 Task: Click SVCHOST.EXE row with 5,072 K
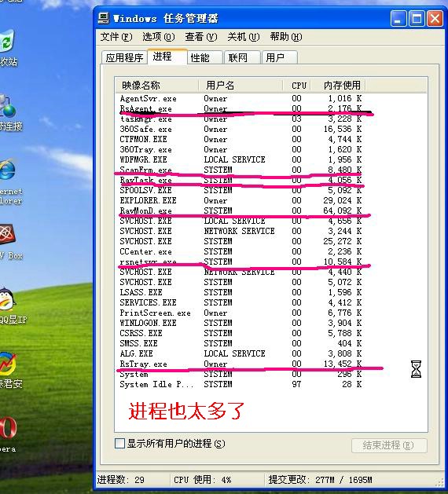point(241,282)
